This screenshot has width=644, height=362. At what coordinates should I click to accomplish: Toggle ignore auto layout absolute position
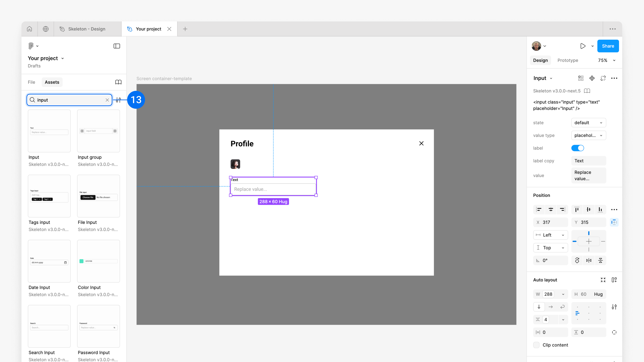tap(614, 222)
